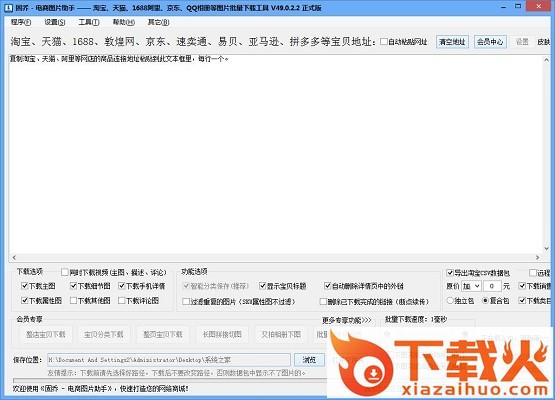Viewport: 555px width, 400px height.
Task: Click the 会员专享 group label
Action: click(29, 319)
